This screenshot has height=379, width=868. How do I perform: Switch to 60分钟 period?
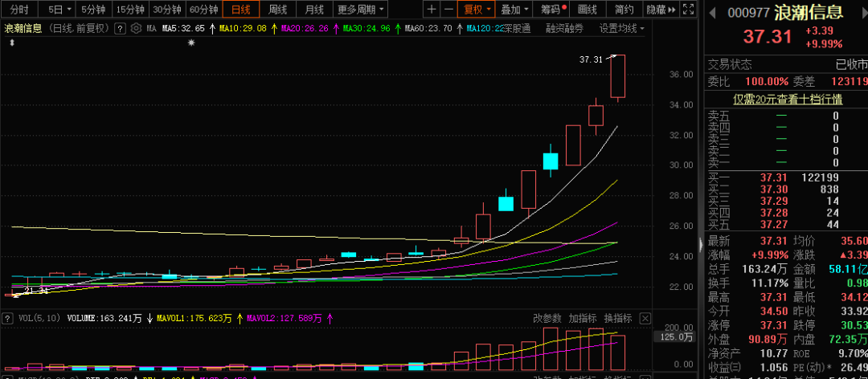[x=203, y=10]
